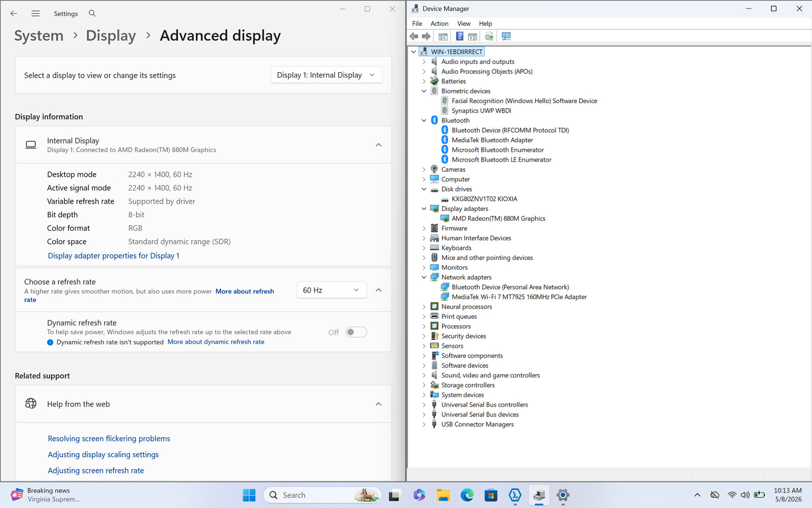Click the KXG80ZNV1T02 KIOXIA disk icon

click(445, 199)
